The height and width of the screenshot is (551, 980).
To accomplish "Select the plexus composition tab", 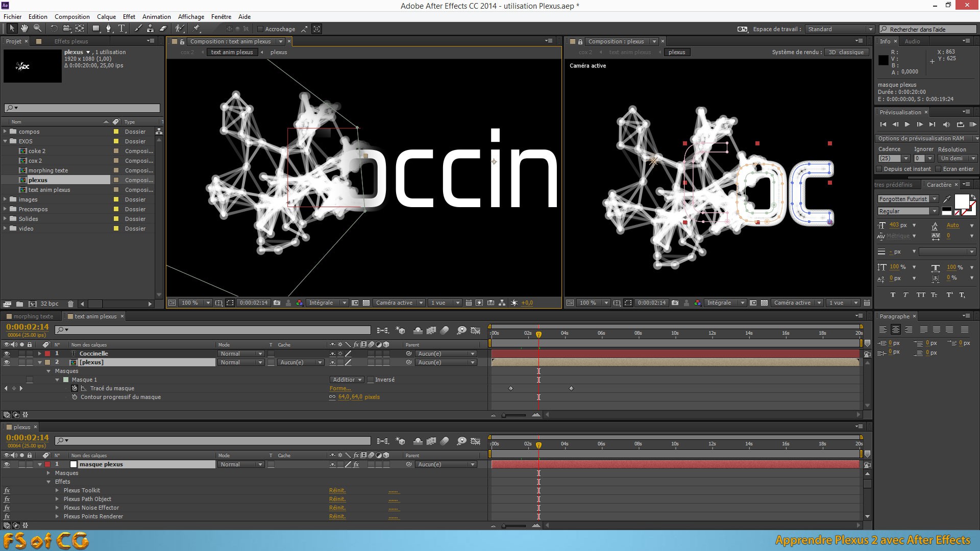I will (x=675, y=52).
